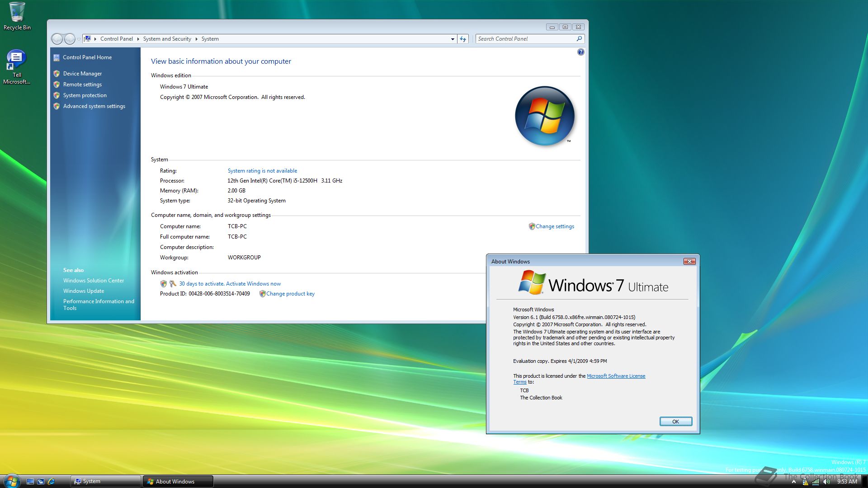The height and width of the screenshot is (488, 868).
Task: Open Performance Information and Tools link
Action: 99,305
